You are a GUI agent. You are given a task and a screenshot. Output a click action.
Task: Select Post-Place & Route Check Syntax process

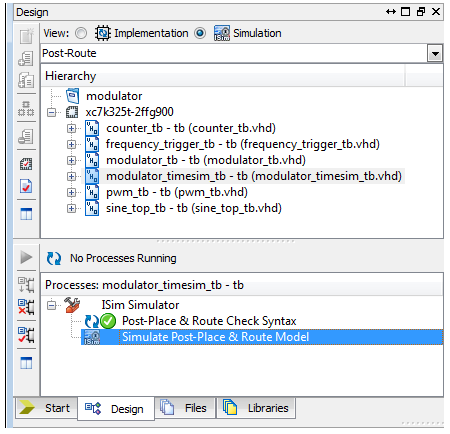(x=209, y=321)
